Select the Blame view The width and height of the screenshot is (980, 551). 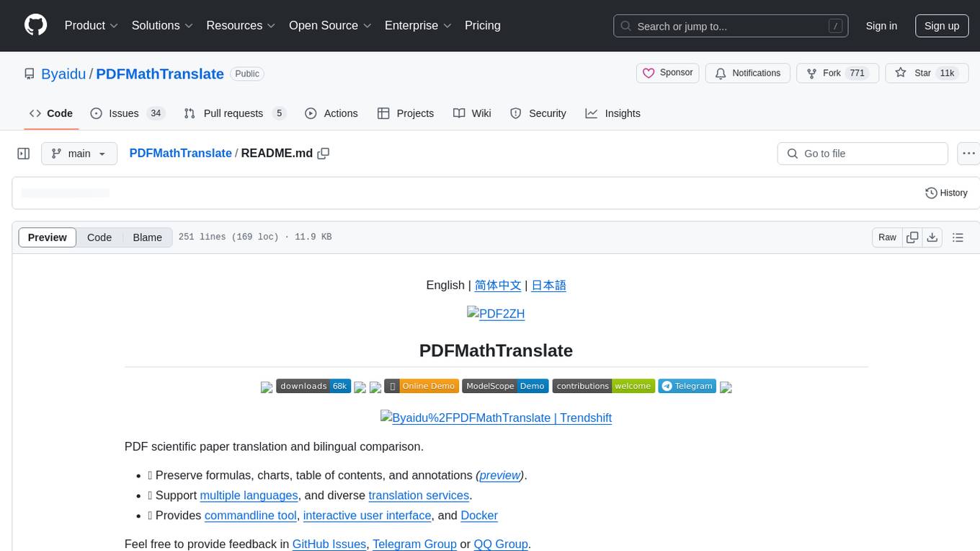147,237
